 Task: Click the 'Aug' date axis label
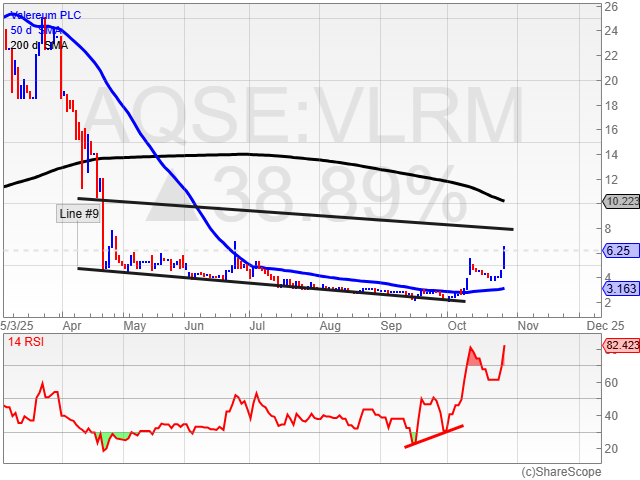[330, 326]
